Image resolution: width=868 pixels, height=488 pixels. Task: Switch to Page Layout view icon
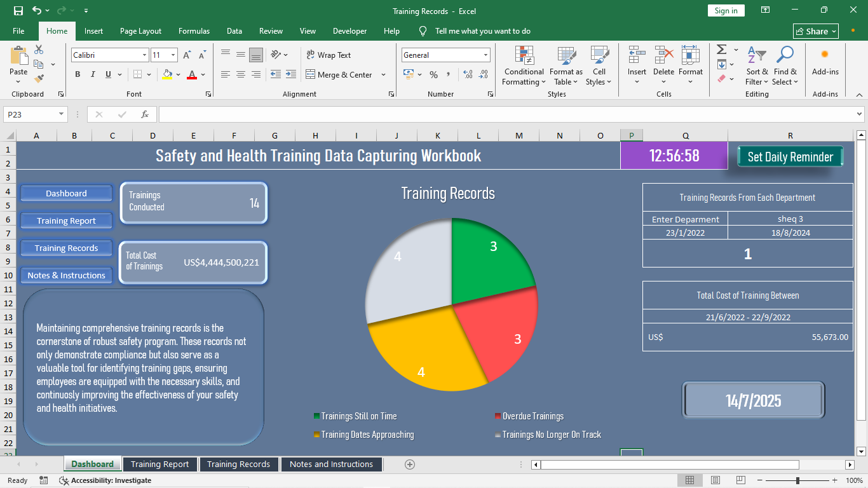pos(715,480)
